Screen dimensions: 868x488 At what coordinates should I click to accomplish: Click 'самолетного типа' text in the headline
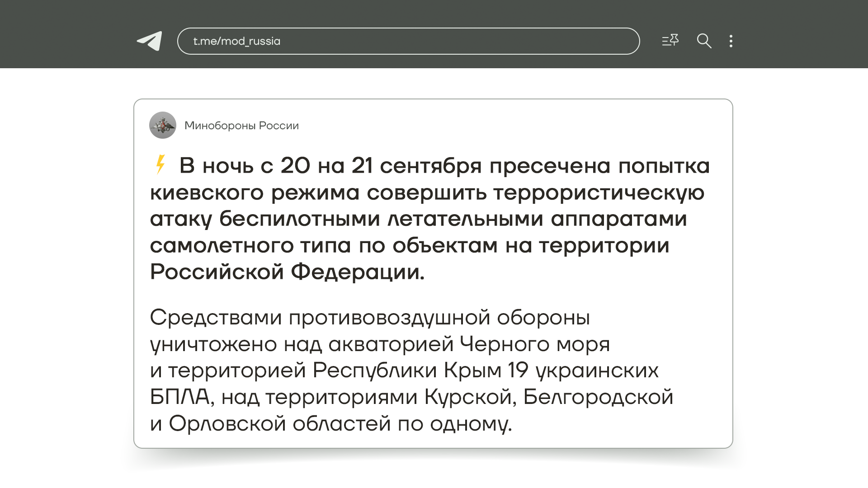point(250,245)
